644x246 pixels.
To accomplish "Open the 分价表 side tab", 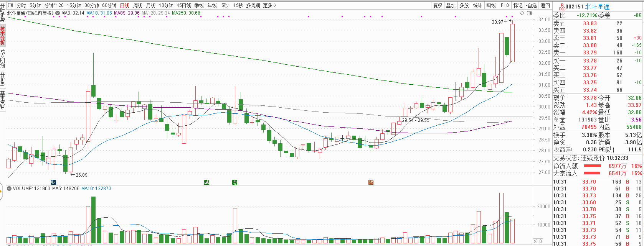I will pyautogui.click(x=3, y=79).
